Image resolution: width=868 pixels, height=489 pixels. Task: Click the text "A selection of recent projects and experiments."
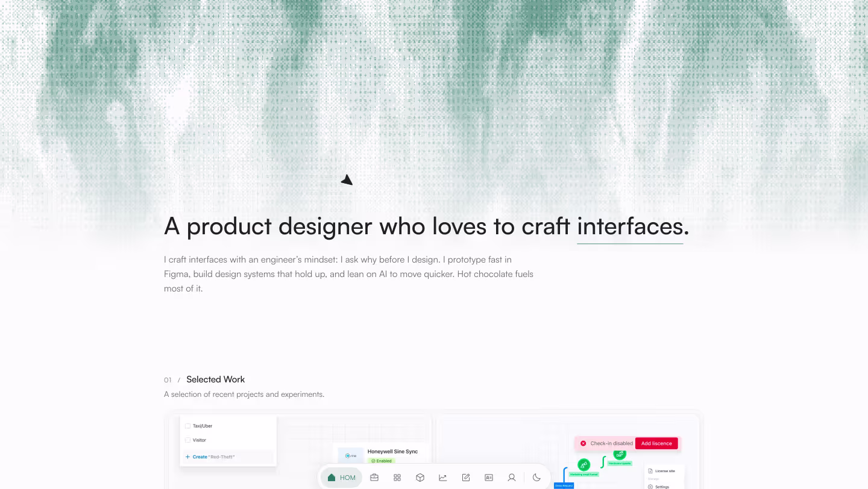tap(244, 394)
